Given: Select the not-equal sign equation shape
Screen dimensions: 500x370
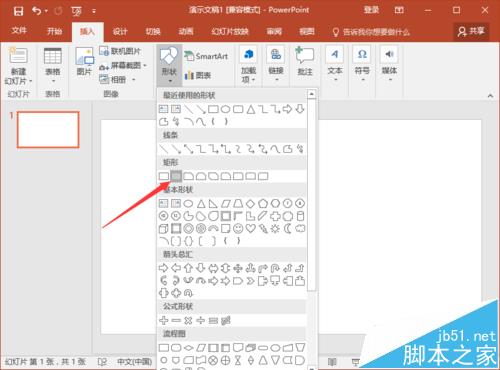Looking at the screenshot, I should [x=226, y=321].
